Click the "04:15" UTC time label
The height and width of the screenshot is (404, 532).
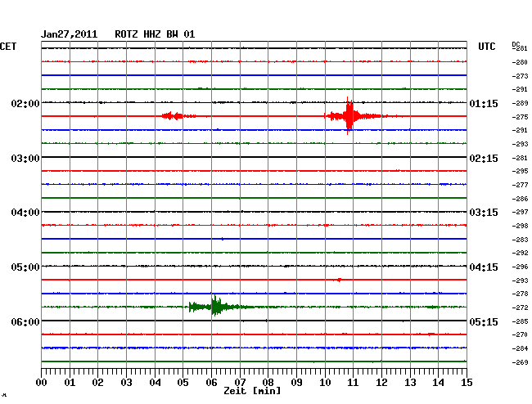[x=484, y=267]
